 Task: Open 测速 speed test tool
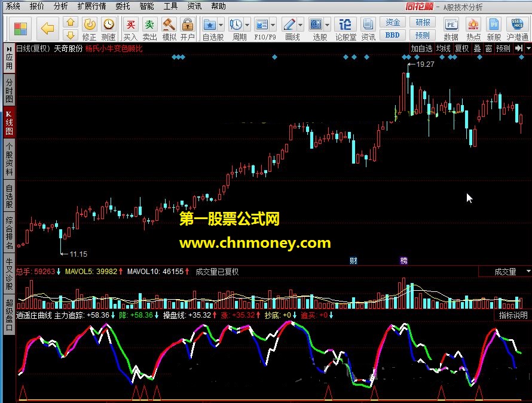pos(109,29)
